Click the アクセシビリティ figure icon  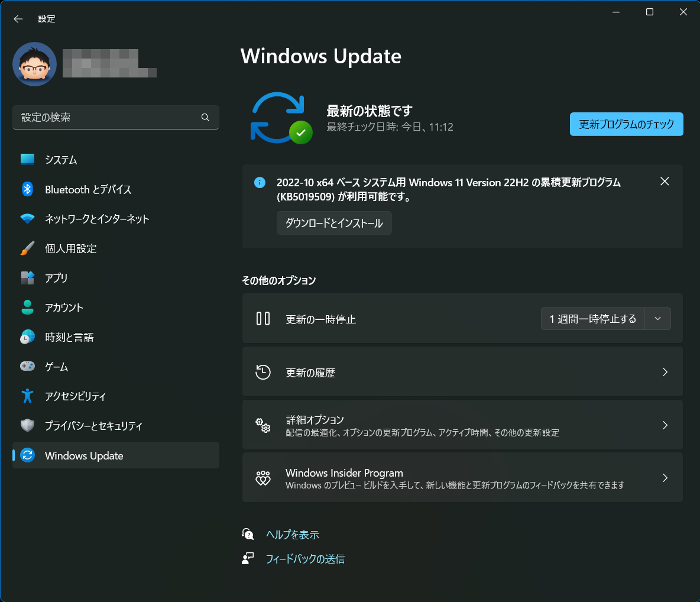[27, 396]
